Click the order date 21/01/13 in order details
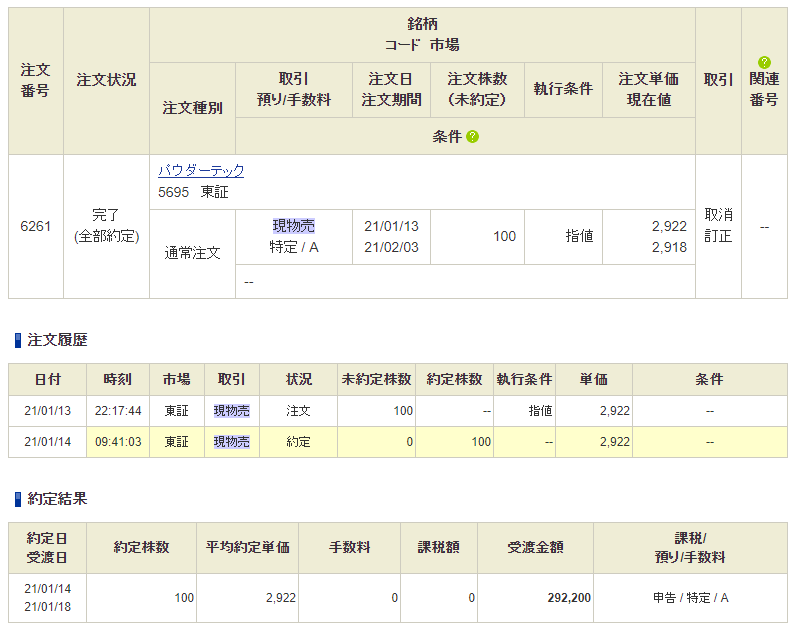The height and width of the screenshot is (627, 793). (391, 226)
